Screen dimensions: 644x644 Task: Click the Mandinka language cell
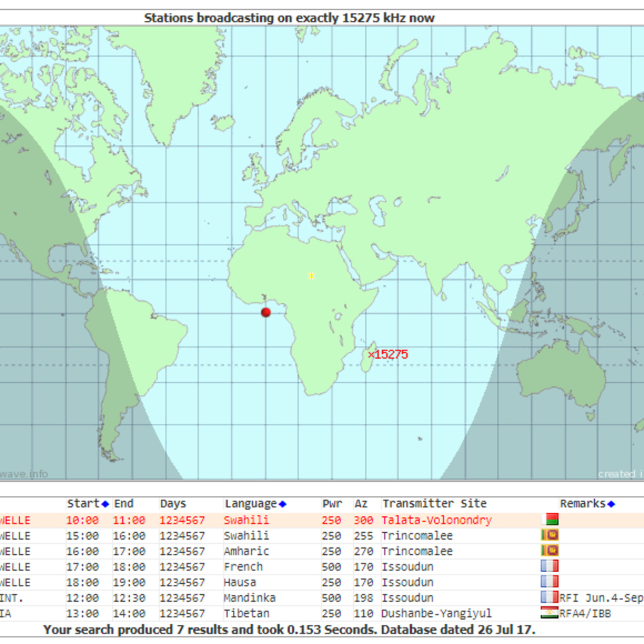[249, 598]
